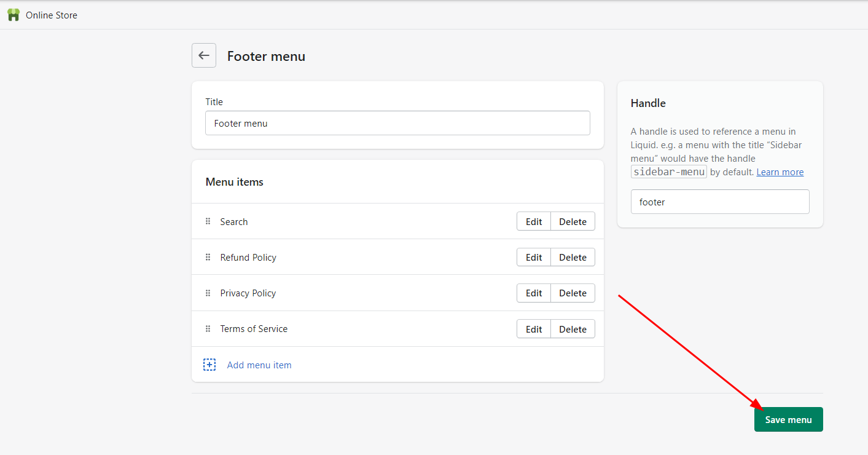The width and height of the screenshot is (868, 455).
Task: Edit the Refund Policy menu item
Action: [533, 257]
